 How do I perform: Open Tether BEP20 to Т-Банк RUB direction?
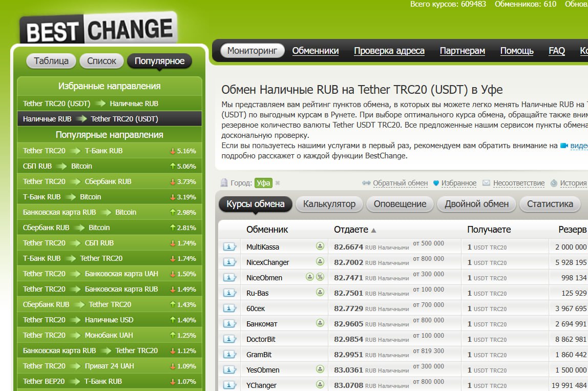pyautogui.click(x=110, y=381)
